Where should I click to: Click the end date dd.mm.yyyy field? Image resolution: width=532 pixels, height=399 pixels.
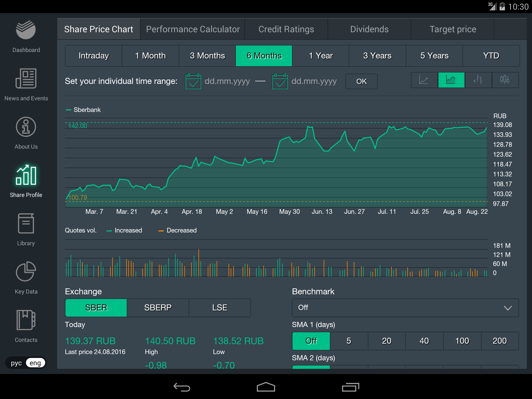[314, 81]
